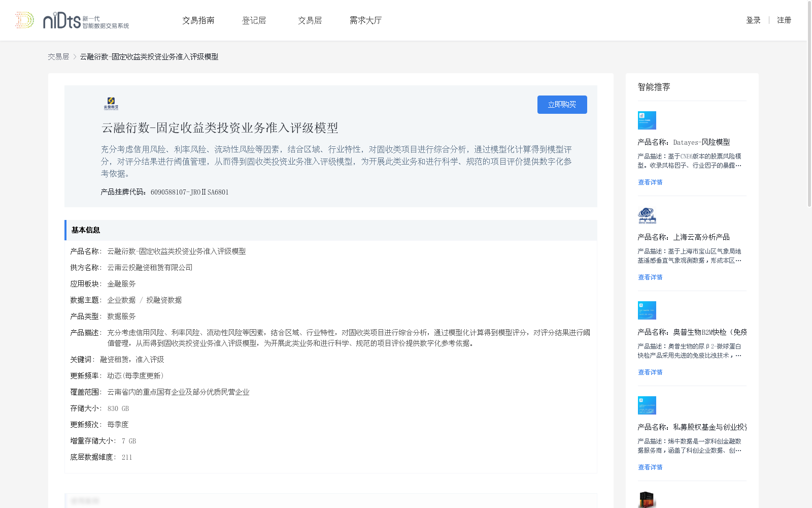Click product name 上海云高分析产品
812x508 pixels.
[x=701, y=237]
